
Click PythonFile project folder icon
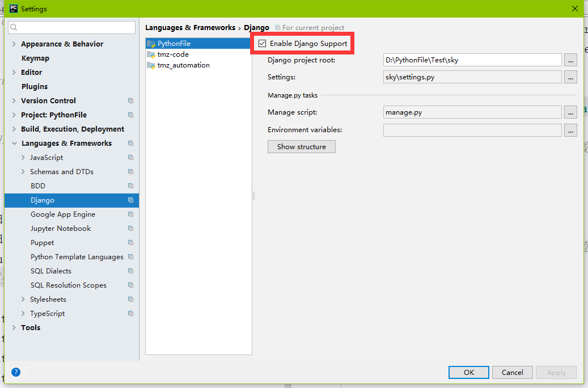tap(151, 44)
